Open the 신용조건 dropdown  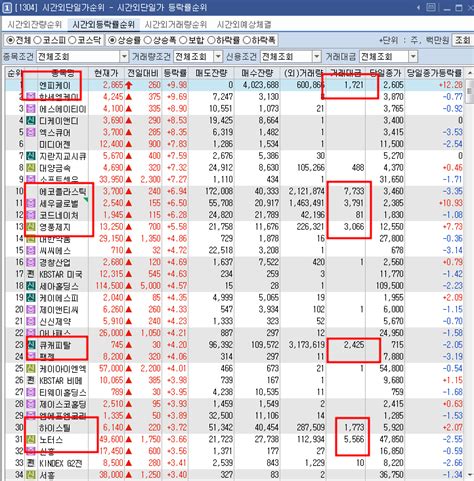(317, 57)
